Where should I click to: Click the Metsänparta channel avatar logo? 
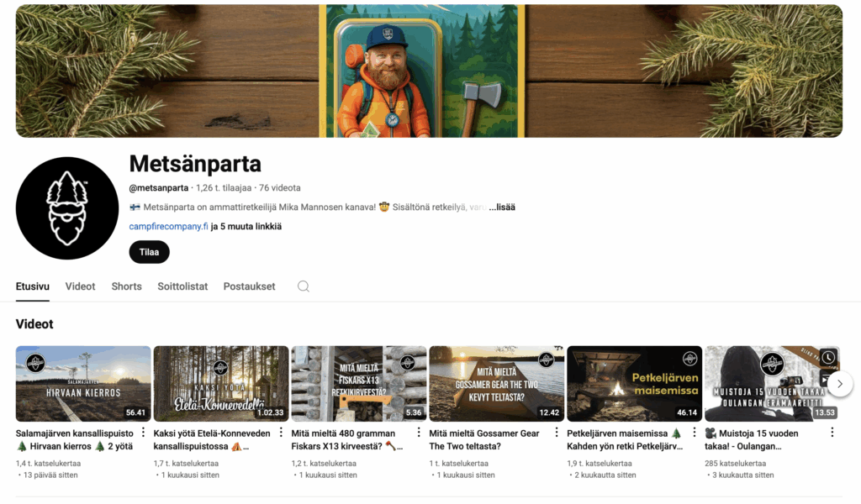coord(67,207)
